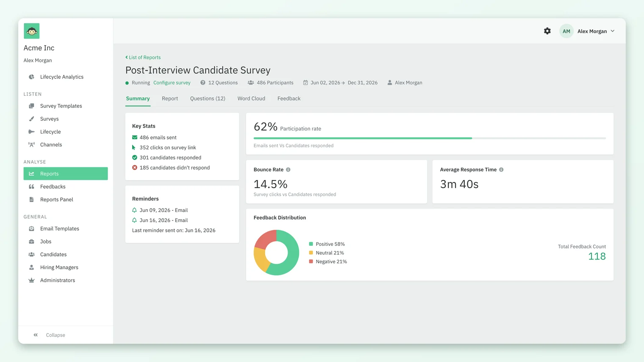Click the Surveys brush icon

pos(31,119)
